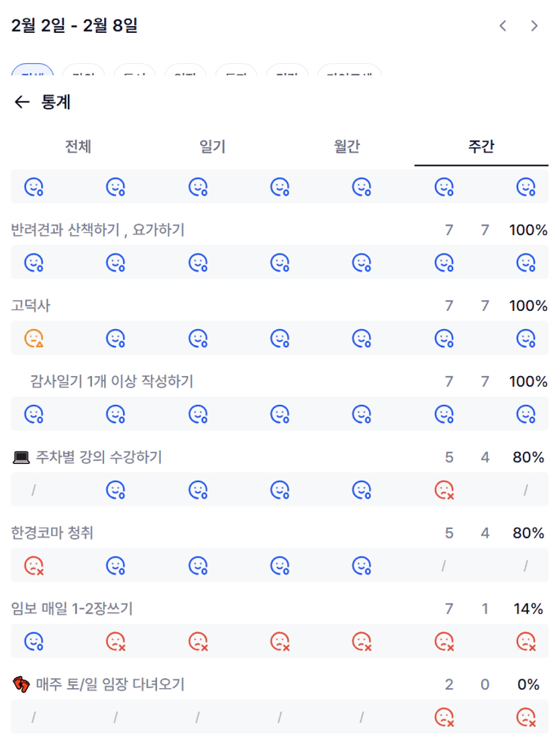Click blue smiley under 임보 매일 1-2장쓰기
Viewport: 555px width, 756px height.
tap(34, 641)
